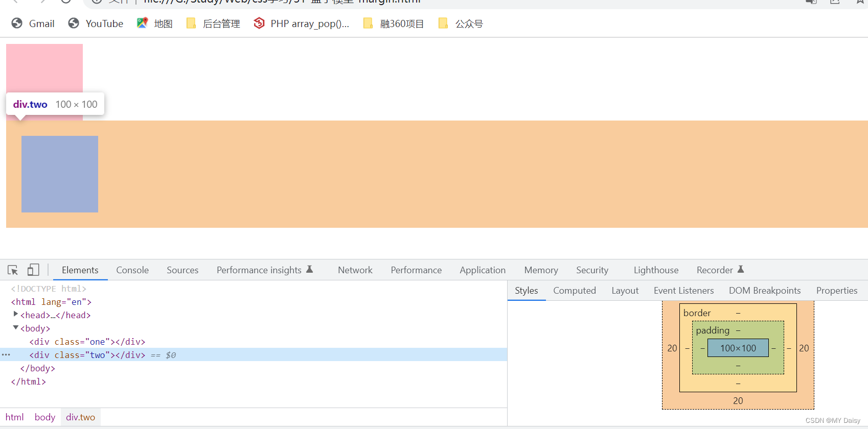
Task: Edit the left margin value 20
Action: (672, 348)
